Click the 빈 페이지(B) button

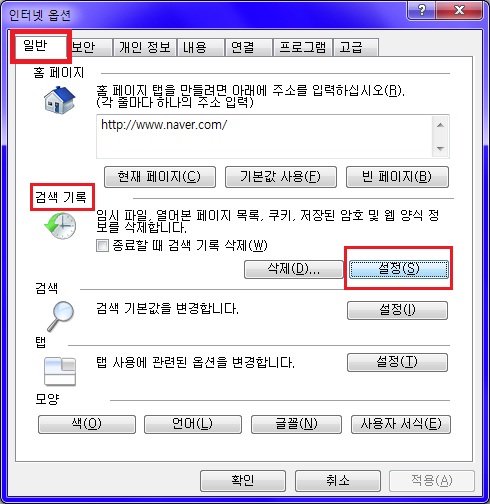(x=397, y=177)
